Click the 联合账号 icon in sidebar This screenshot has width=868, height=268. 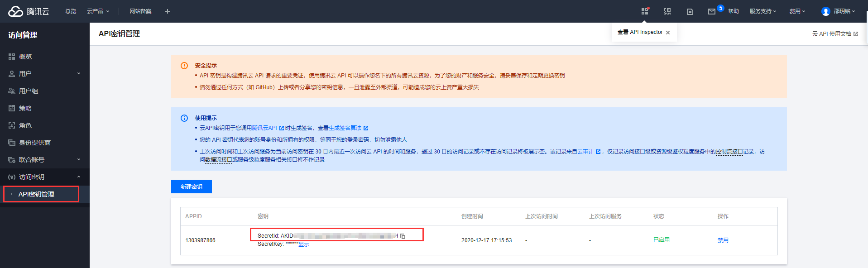pyautogui.click(x=12, y=160)
